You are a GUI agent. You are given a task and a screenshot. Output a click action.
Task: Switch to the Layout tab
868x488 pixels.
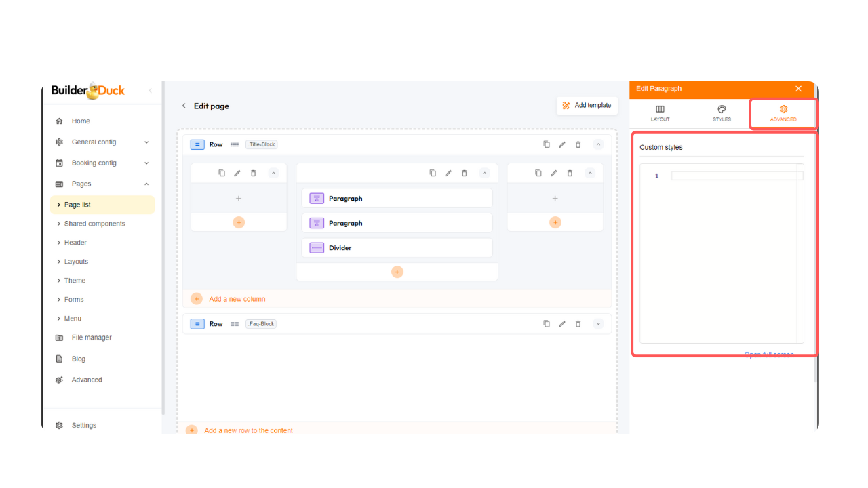pyautogui.click(x=660, y=113)
